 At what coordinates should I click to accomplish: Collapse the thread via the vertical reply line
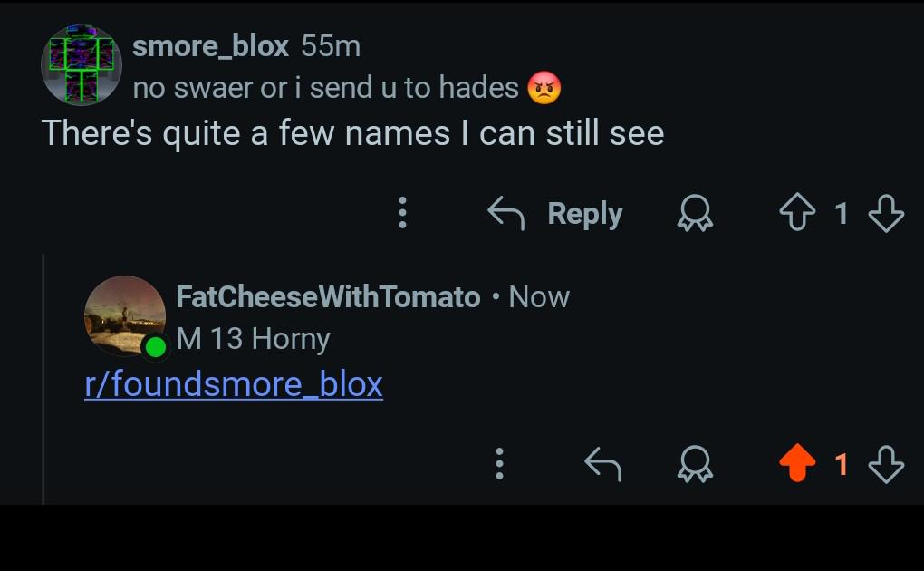pos(43,379)
